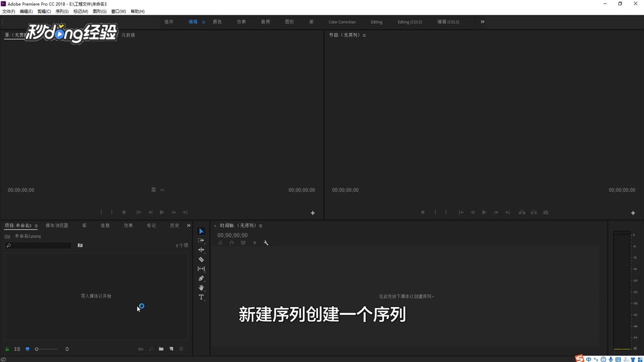Open the 标记(M) menu
Image resolution: width=644 pixels, height=362 pixels.
pos(80,11)
